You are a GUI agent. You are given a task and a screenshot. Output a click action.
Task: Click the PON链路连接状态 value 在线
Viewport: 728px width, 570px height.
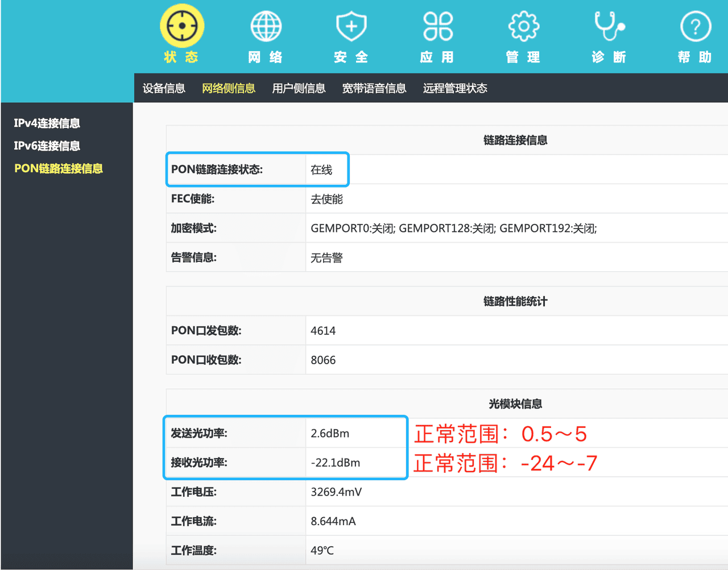(x=321, y=170)
